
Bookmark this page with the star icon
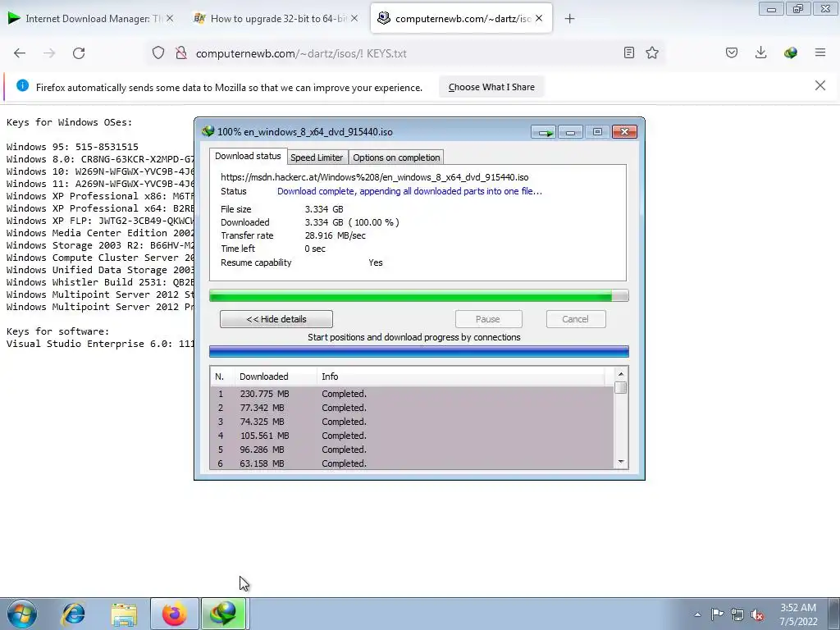(652, 52)
